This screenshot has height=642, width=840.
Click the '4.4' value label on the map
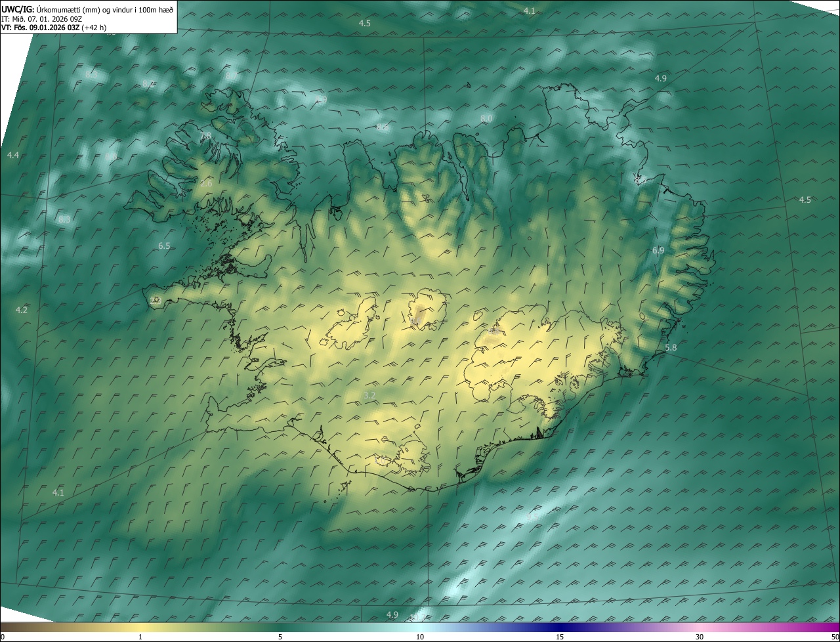13,155
